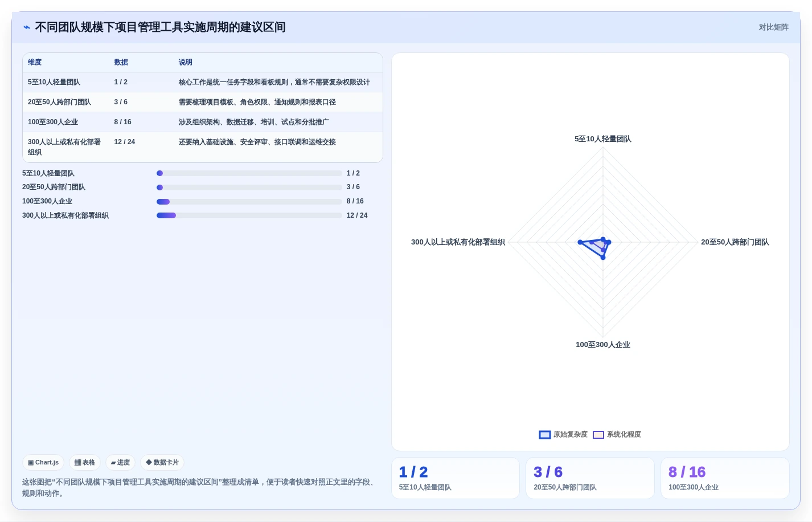Click description starting 核心工作是统一任务字段
Screen dimensions: 812x522
(x=274, y=83)
